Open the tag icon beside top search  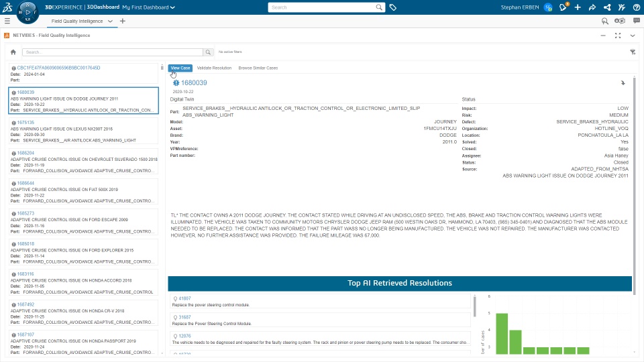pyautogui.click(x=392, y=7)
